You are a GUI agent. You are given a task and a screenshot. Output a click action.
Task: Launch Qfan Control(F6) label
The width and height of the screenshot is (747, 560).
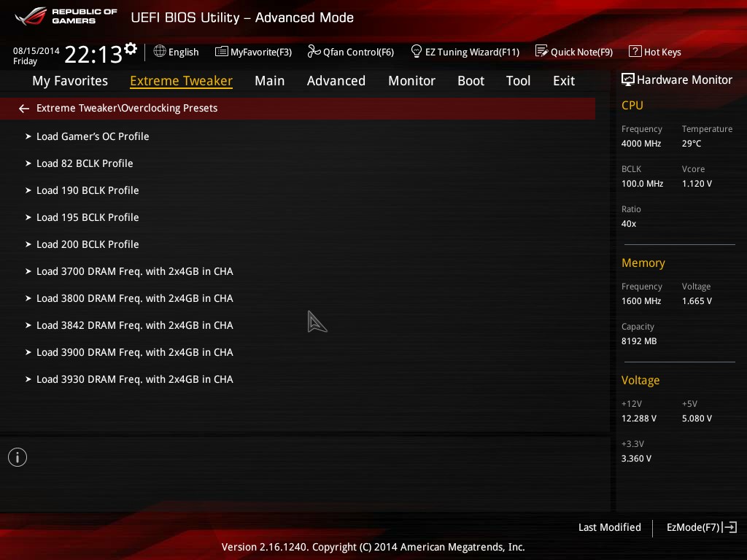(358, 52)
